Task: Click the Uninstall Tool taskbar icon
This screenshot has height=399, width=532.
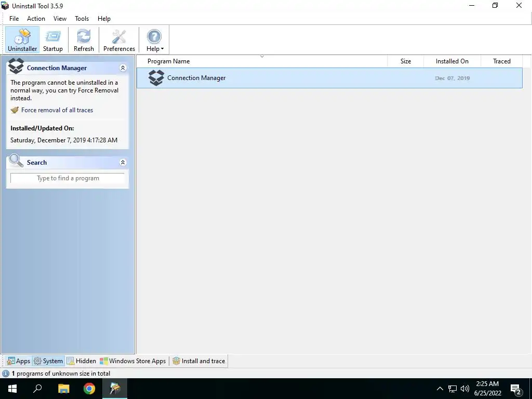Action: pos(115,389)
